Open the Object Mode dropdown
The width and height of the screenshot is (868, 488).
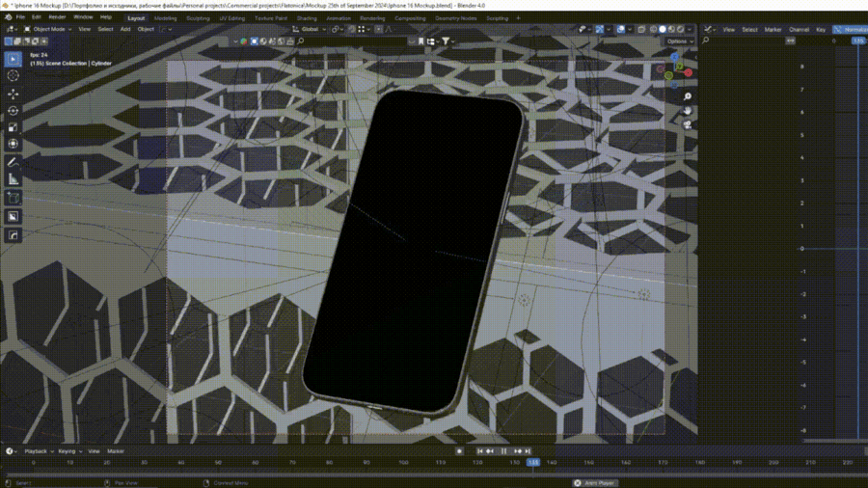[x=48, y=29]
